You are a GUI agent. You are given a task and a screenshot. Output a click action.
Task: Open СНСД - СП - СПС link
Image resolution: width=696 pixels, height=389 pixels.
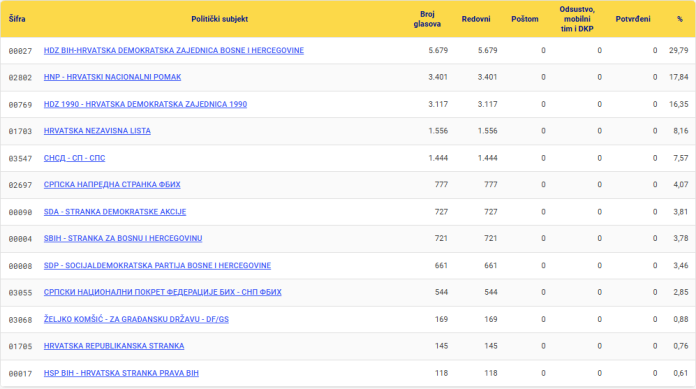74,158
